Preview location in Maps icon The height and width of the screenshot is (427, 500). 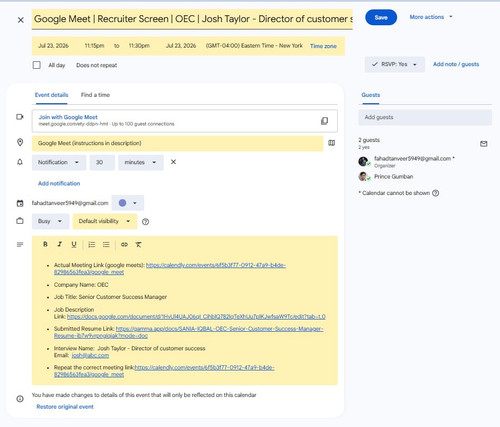tap(331, 143)
